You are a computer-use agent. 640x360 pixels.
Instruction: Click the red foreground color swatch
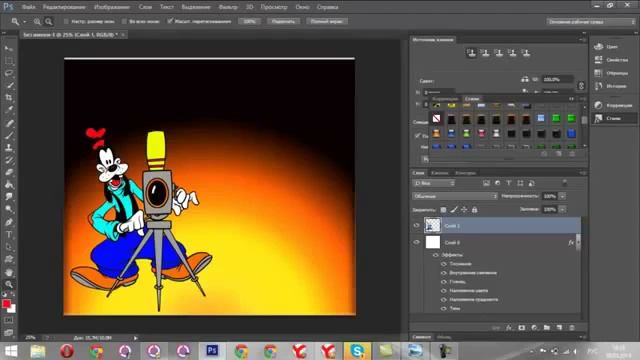point(6,304)
